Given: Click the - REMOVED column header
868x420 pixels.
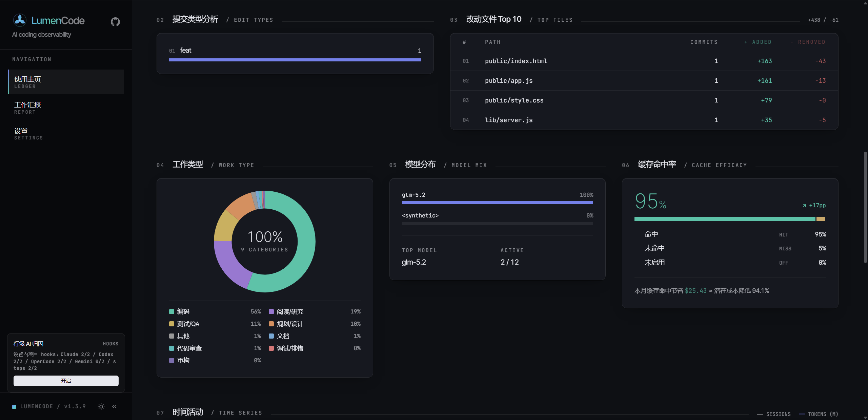Looking at the screenshot, I should click(x=808, y=42).
